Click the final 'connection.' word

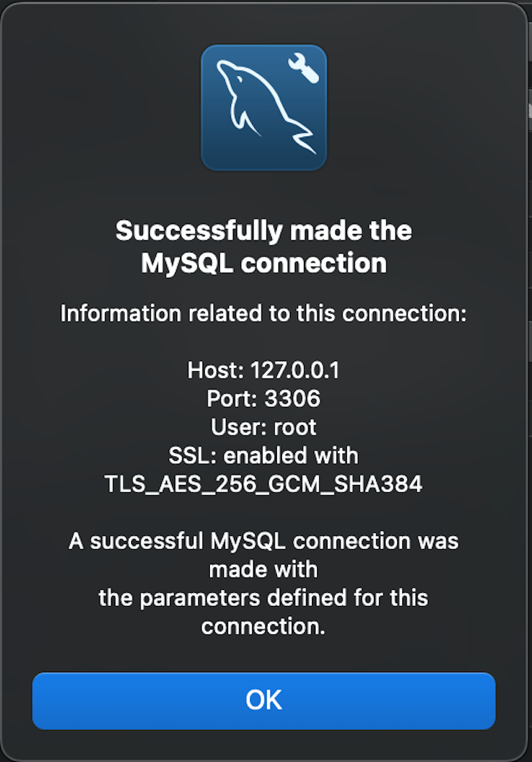[x=263, y=626]
